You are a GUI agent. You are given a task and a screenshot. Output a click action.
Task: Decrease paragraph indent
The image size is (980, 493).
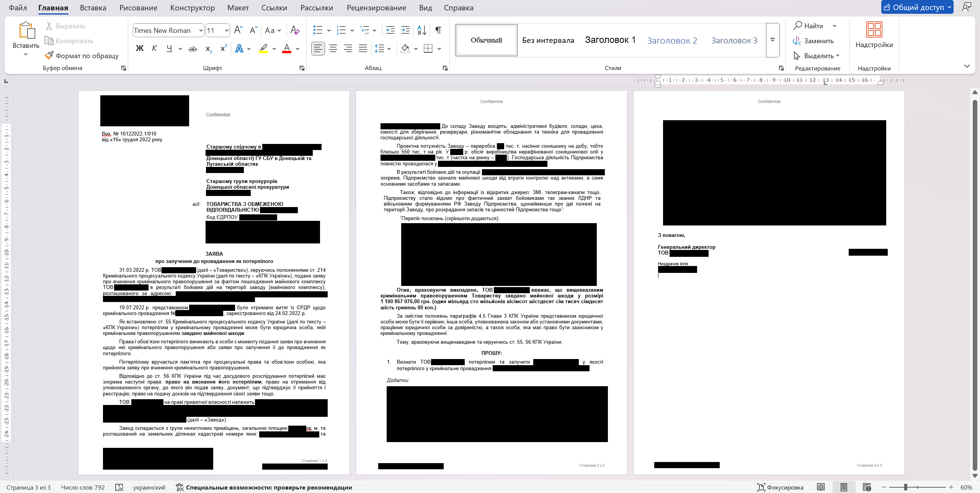(x=390, y=30)
